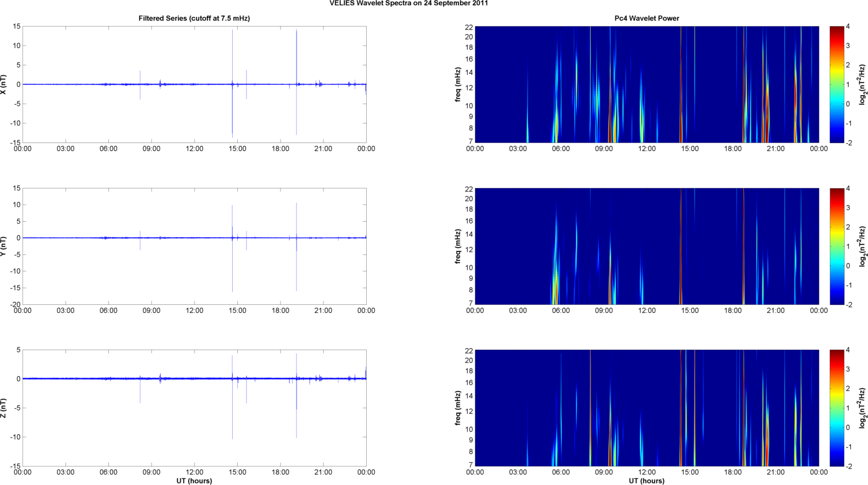
Task: Select the "Y (nT)" axis label
Action: coord(3,246)
